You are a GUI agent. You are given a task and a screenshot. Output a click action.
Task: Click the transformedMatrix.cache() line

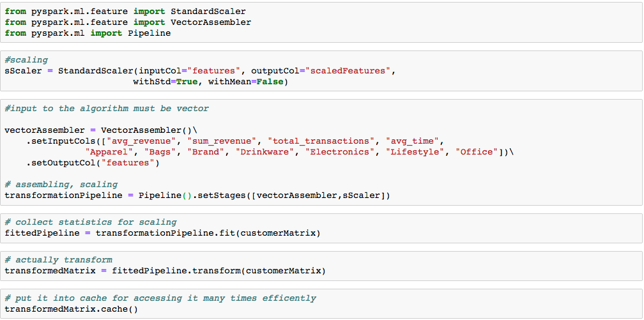click(71, 309)
